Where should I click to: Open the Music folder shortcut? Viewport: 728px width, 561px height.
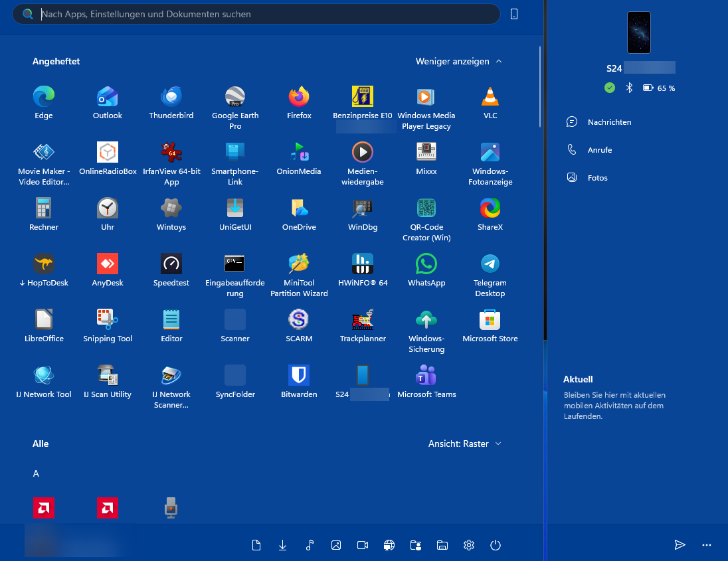point(310,545)
